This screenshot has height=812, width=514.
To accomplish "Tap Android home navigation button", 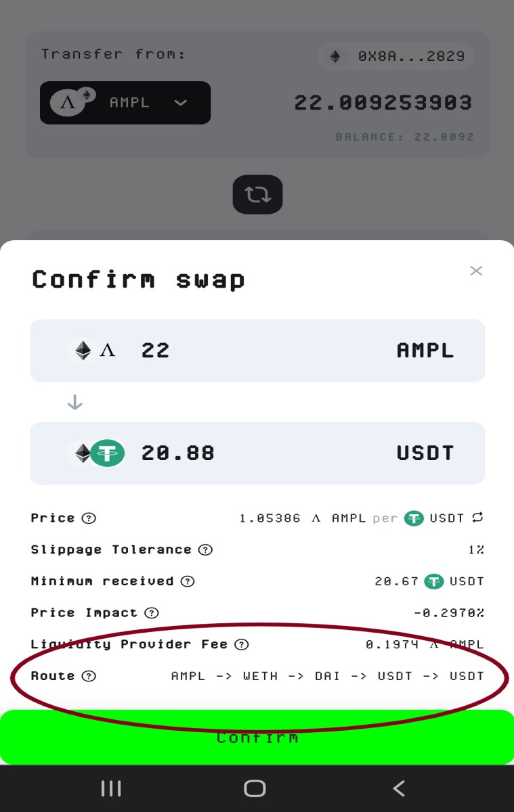I will click(255, 788).
